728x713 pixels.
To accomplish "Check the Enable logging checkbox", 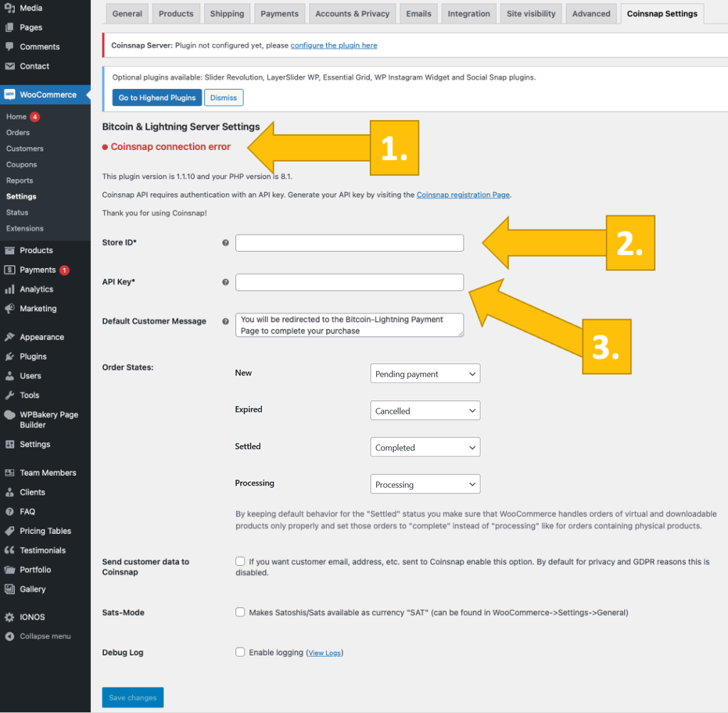I will 240,652.
